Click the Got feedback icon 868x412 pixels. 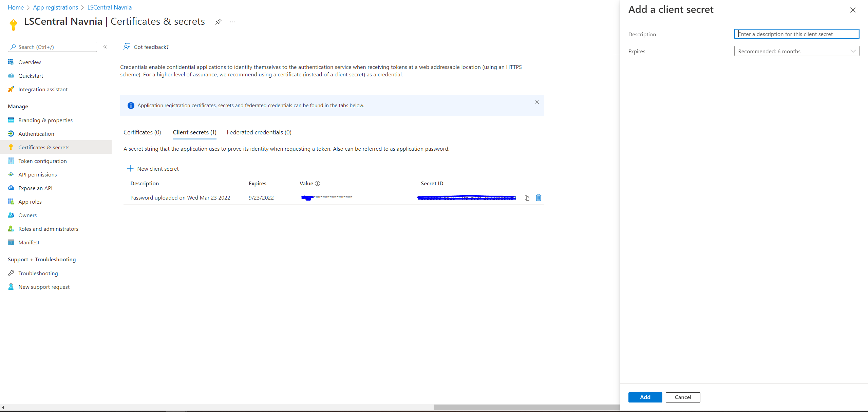coord(127,47)
